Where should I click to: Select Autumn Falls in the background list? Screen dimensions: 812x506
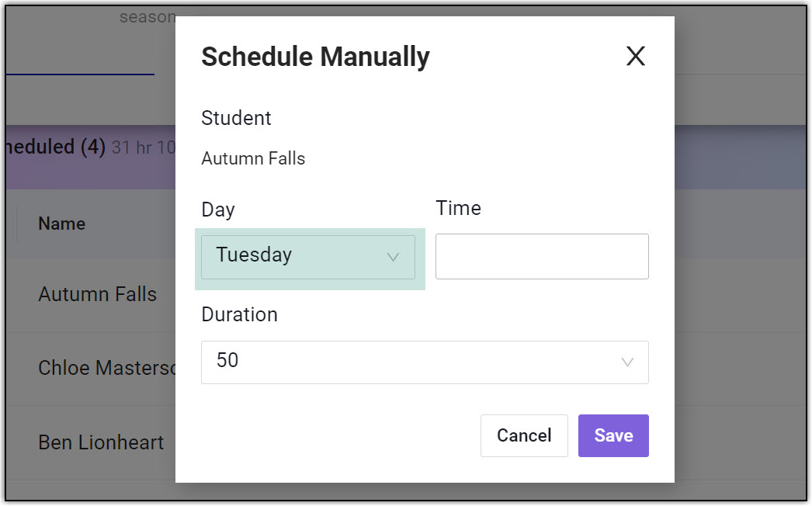tap(97, 295)
